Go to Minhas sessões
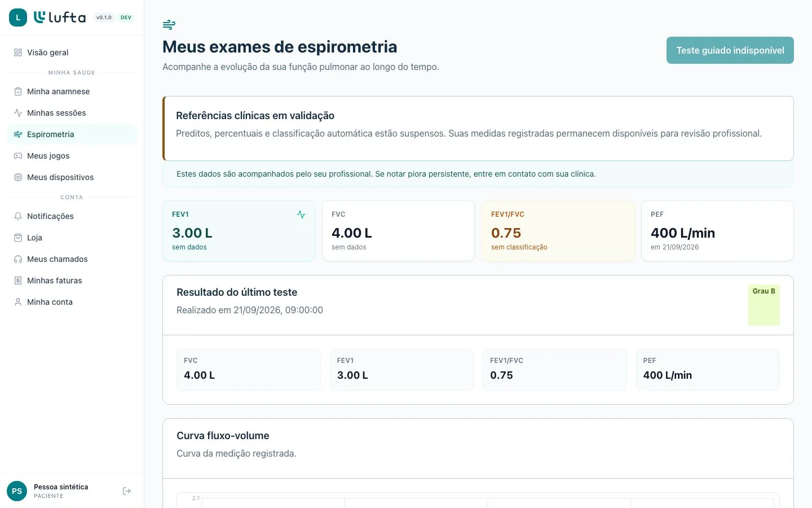 [x=72, y=113]
